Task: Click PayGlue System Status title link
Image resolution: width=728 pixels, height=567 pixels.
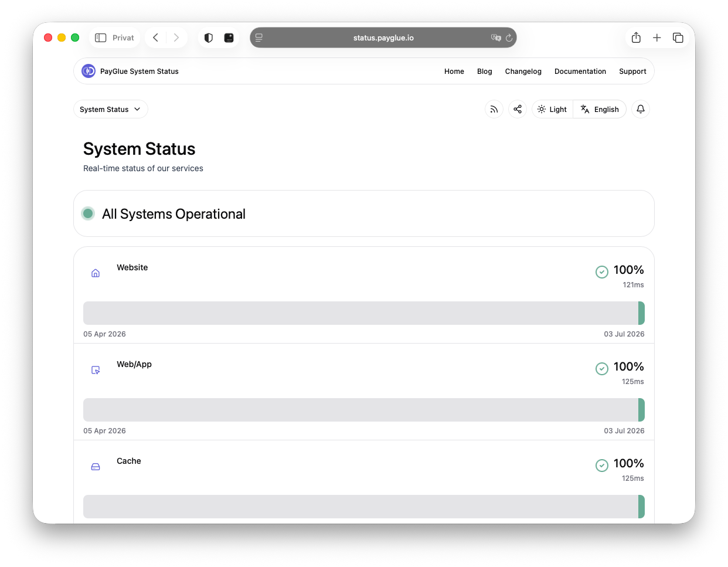Action: click(140, 71)
